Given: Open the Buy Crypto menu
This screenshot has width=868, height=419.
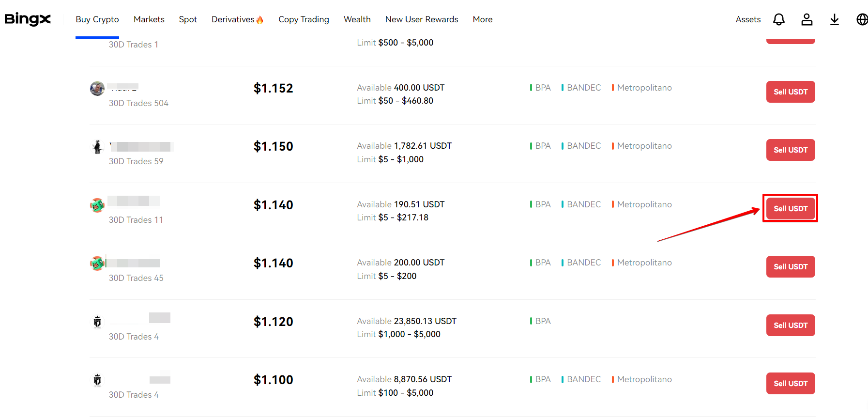Looking at the screenshot, I should (97, 19).
